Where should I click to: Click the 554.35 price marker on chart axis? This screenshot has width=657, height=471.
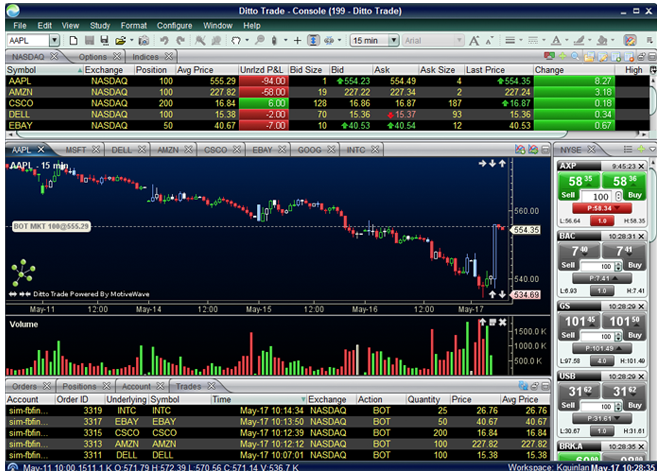point(525,230)
